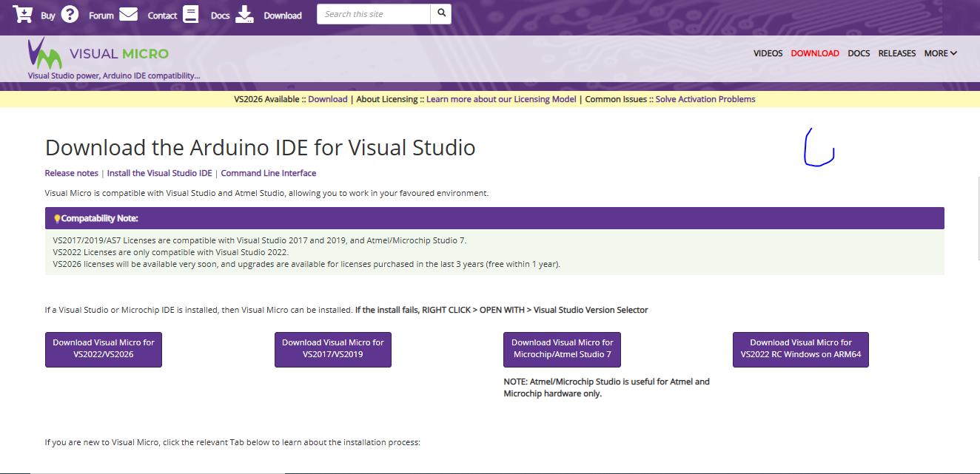Download Visual Micro for VS2017/VS2019
The height and width of the screenshot is (474, 980).
click(332, 349)
